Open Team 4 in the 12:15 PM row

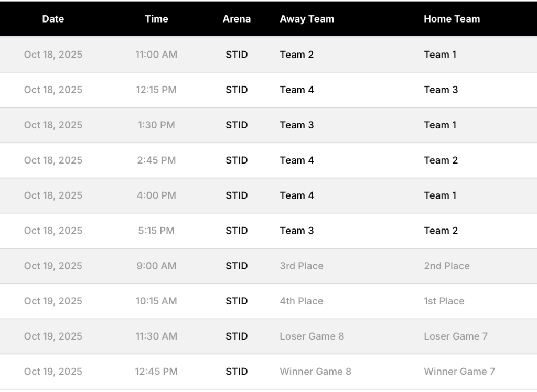(297, 90)
